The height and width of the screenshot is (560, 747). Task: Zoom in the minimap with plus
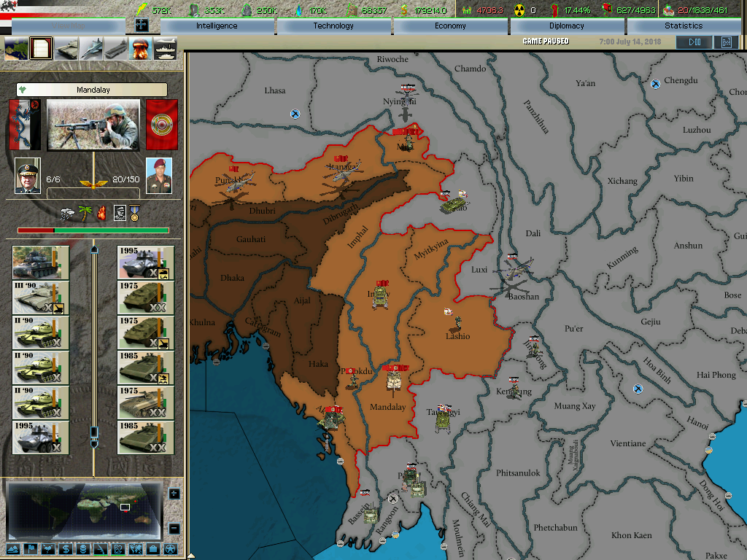[174, 494]
